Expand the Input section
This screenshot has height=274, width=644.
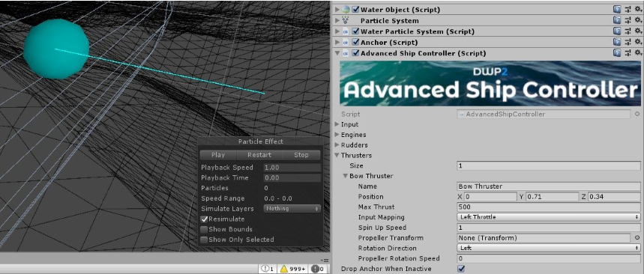pyautogui.click(x=337, y=124)
